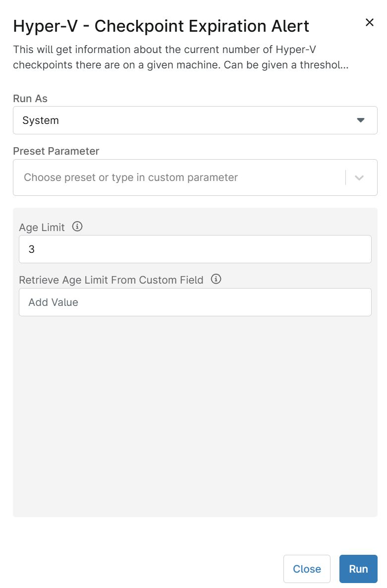Screen dimensions: 387x588
Task: Show info for Retrieve Age Limit From Custom Field
Action: (216, 279)
